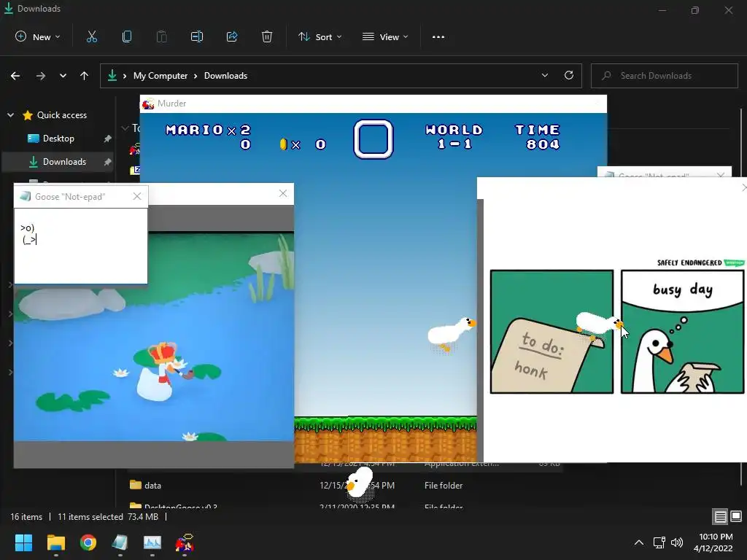Select Quick access in sidebar
Image resolution: width=747 pixels, height=560 pixels.
coord(62,115)
